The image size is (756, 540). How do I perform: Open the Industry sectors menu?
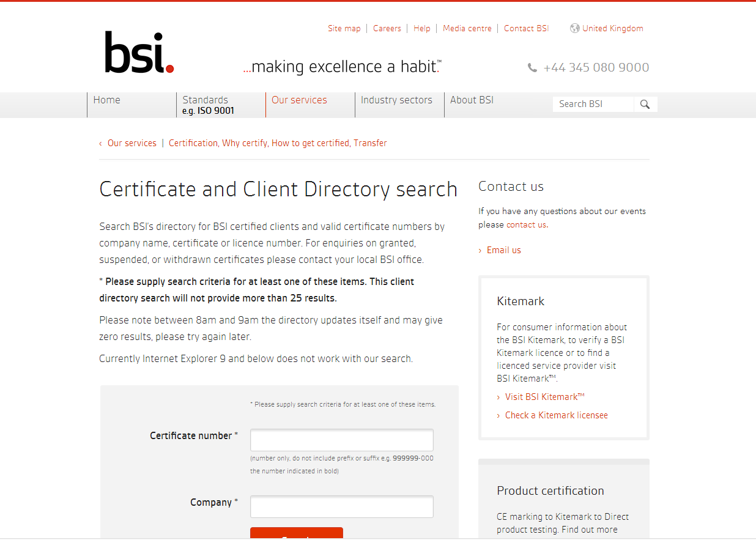pos(396,100)
